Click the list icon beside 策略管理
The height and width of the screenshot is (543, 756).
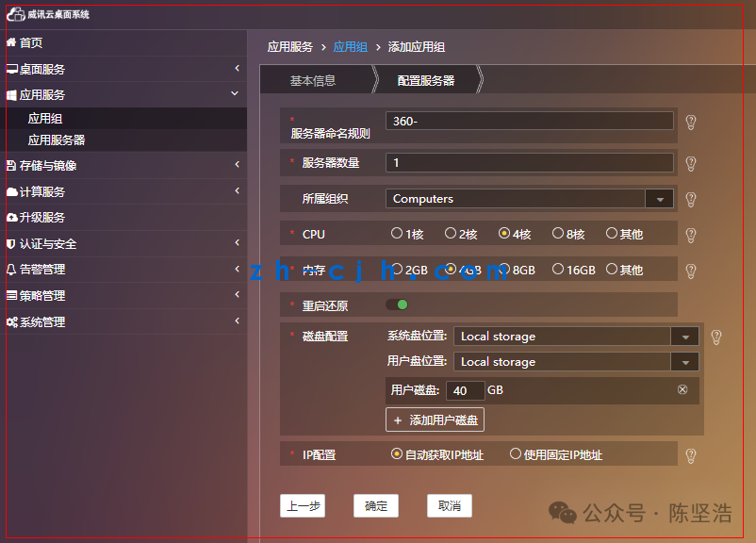pyautogui.click(x=11, y=296)
